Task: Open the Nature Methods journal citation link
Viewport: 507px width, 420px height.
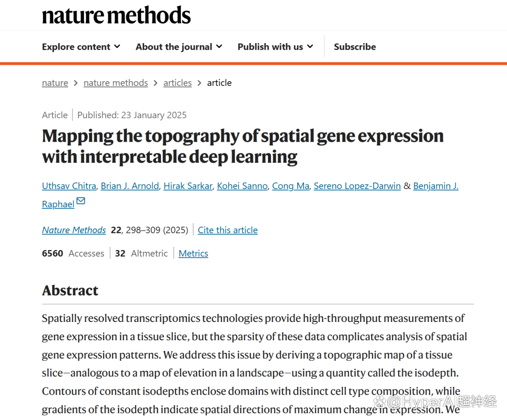Action: pyautogui.click(x=74, y=230)
